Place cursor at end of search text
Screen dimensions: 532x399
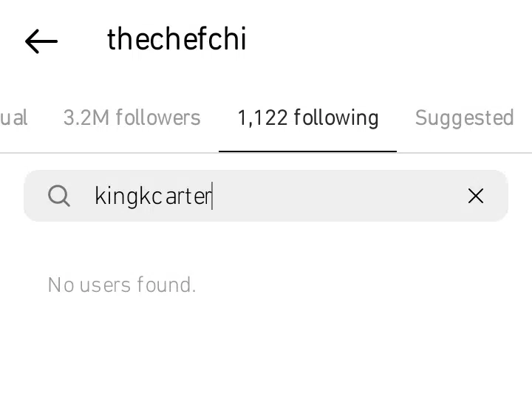pyautogui.click(x=213, y=197)
